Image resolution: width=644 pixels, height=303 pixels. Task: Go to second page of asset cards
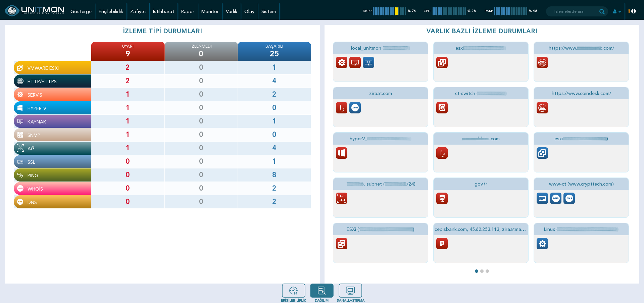click(482, 271)
